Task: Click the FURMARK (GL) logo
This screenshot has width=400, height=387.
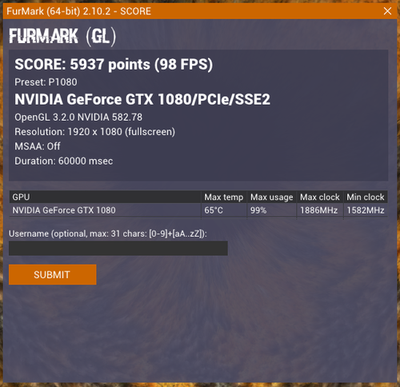Action: 63,36
